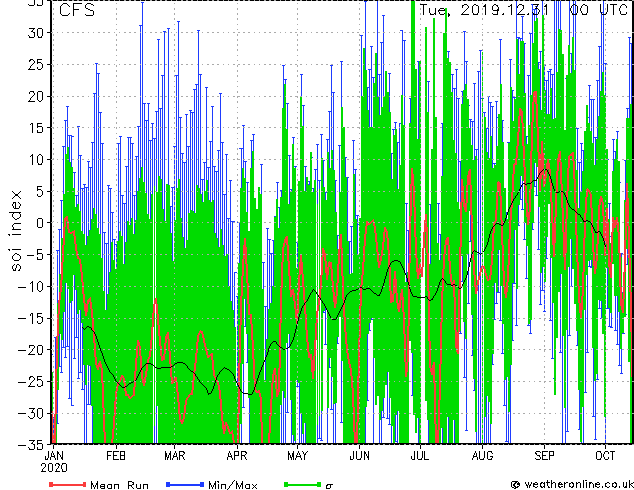Select the y-axis value -10
Image resolution: width=634 pixels, height=490 pixels.
[x=31, y=286]
